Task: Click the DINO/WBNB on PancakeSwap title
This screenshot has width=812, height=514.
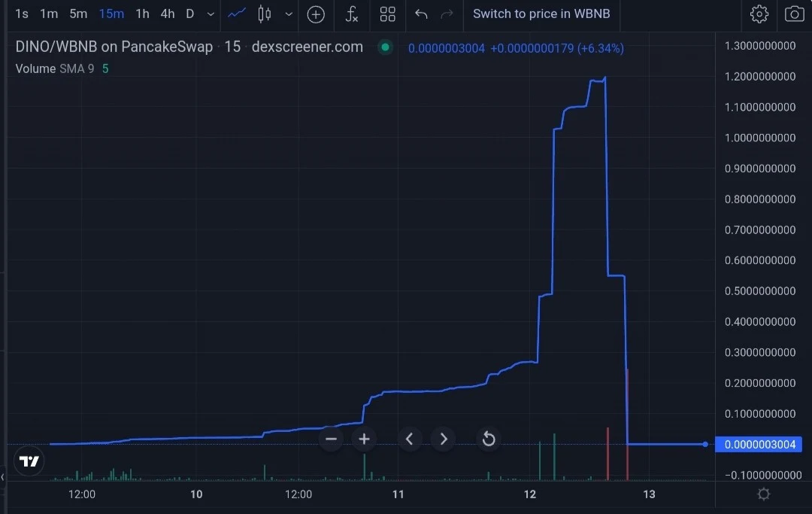Action: point(114,47)
